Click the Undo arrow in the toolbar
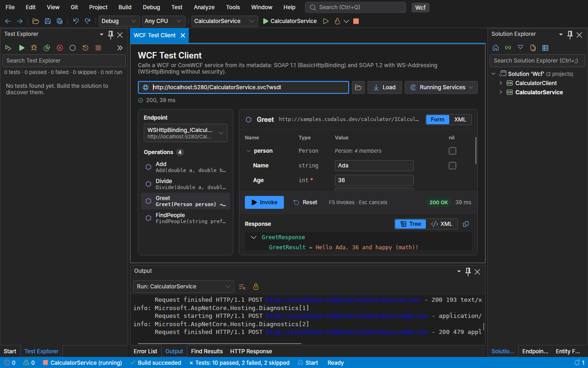This screenshot has width=588, height=368. pyautogui.click(x=76, y=21)
